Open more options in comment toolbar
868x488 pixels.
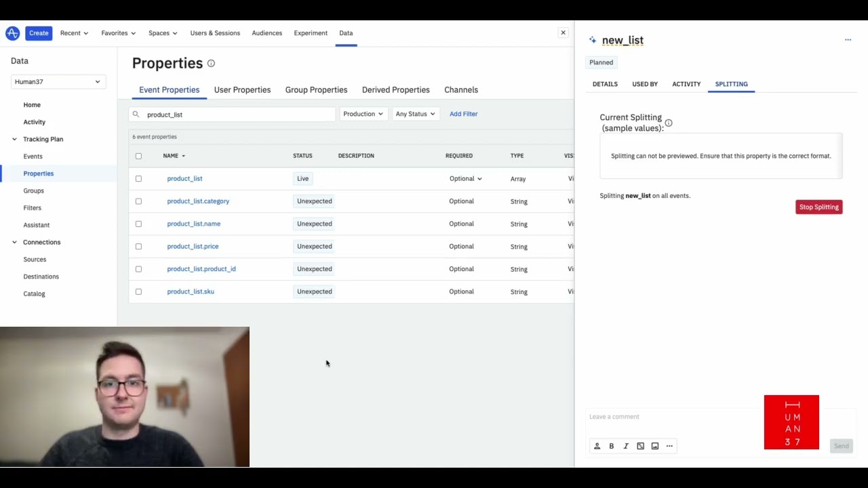point(669,446)
